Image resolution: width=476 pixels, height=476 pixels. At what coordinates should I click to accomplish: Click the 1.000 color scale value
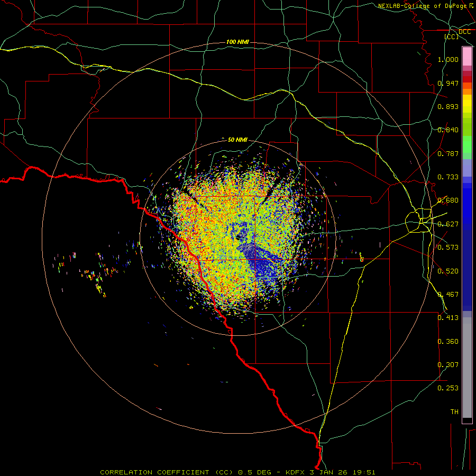point(448,59)
